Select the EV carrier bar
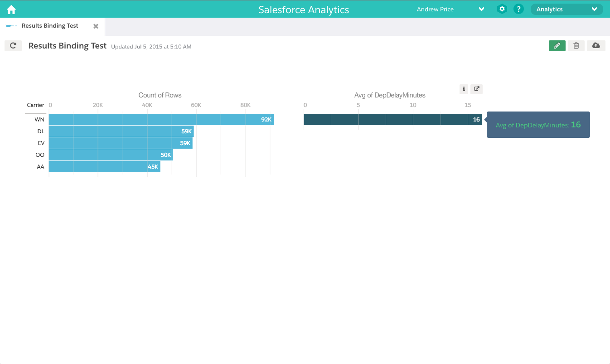Image resolution: width=610 pixels, height=364 pixels. tap(121, 143)
